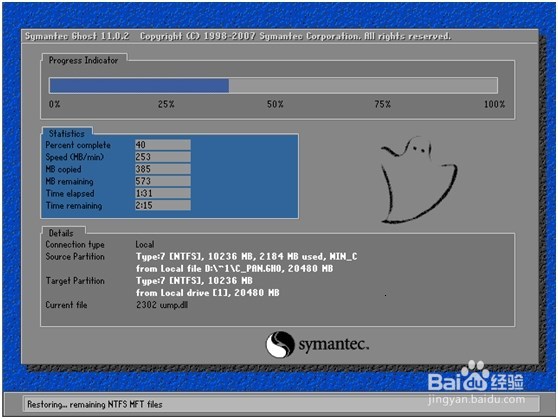Viewport: 558px width, 419px height.
Task: Click the 'Local' connection type value
Action: [x=145, y=245]
